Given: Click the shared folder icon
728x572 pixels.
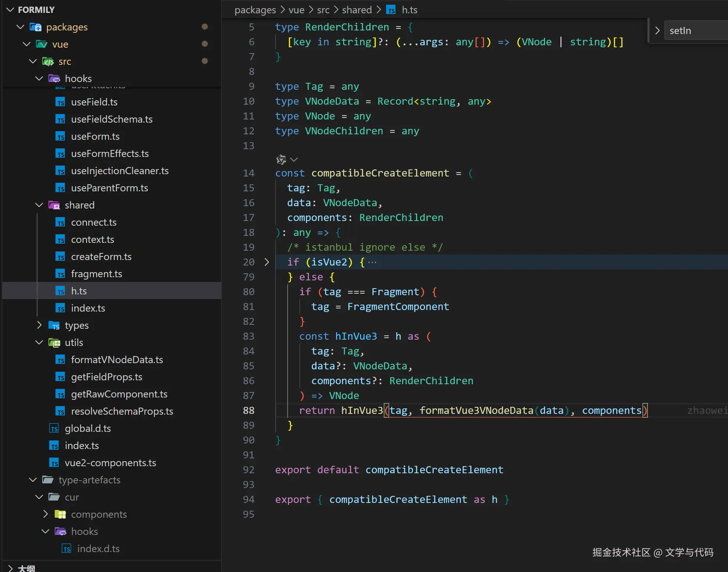Looking at the screenshot, I should pos(54,205).
